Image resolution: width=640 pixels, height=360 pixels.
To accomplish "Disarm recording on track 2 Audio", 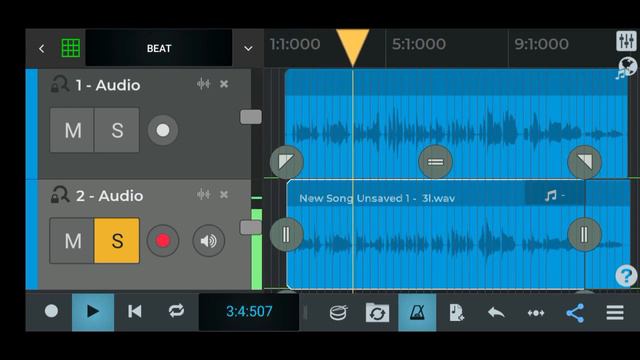I will pos(163,241).
